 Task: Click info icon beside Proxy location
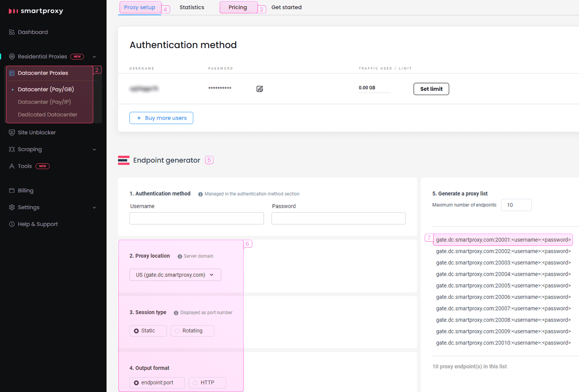tap(180, 256)
